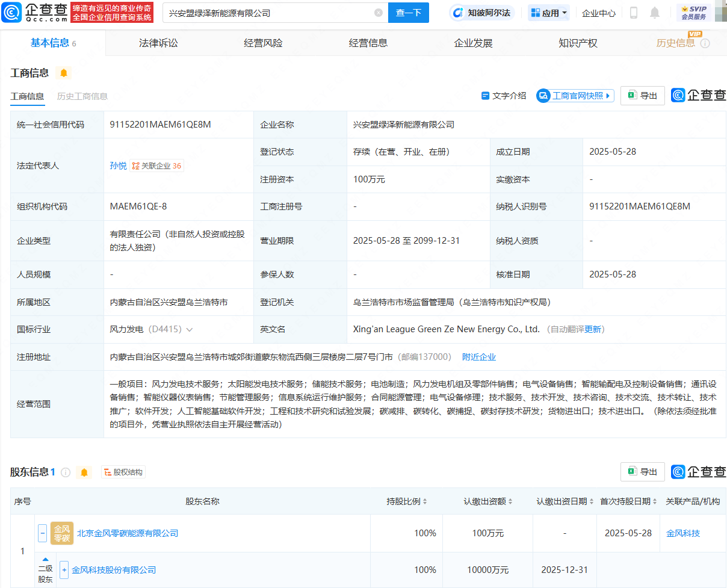Click the info icon beside 股东信息 heading

tap(66, 472)
